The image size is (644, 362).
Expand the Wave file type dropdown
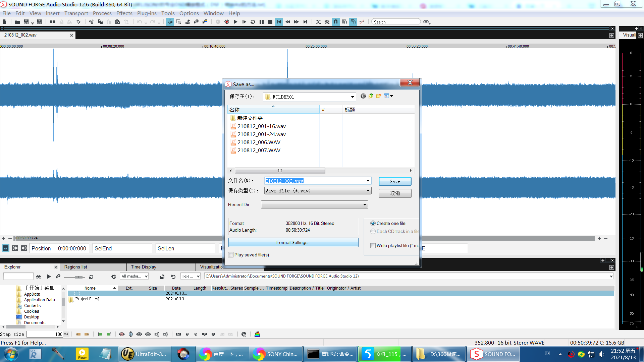coord(368,190)
